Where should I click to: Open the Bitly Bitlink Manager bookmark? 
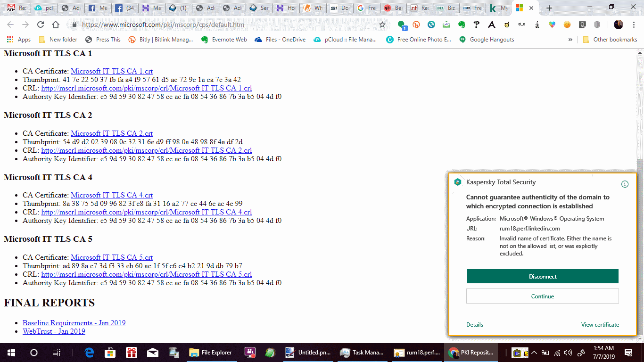pos(161,40)
